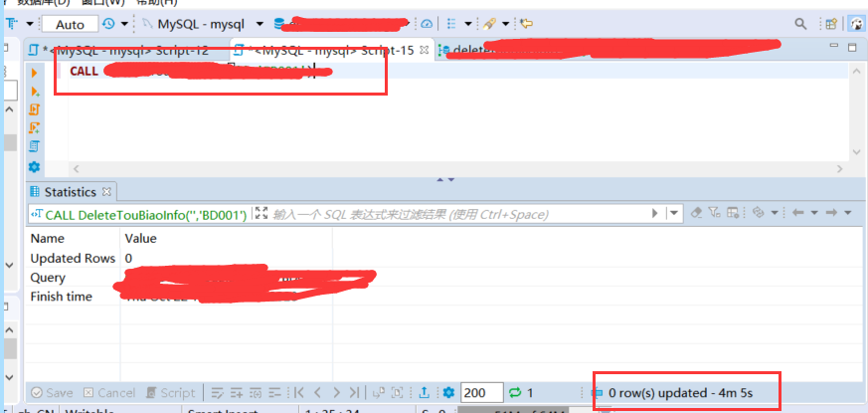Close the Script-15 tab
Viewport: 868px width, 413px height.
click(x=425, y=50)
